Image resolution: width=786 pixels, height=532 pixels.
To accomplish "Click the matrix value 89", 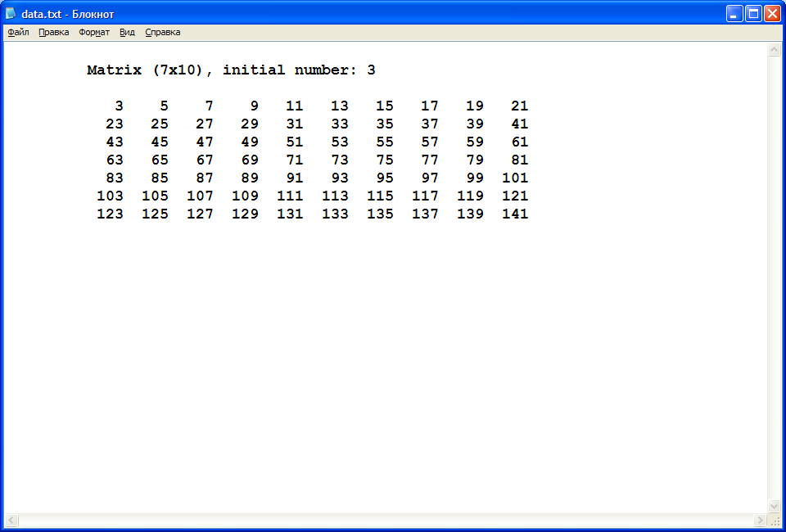I will 250,178.
